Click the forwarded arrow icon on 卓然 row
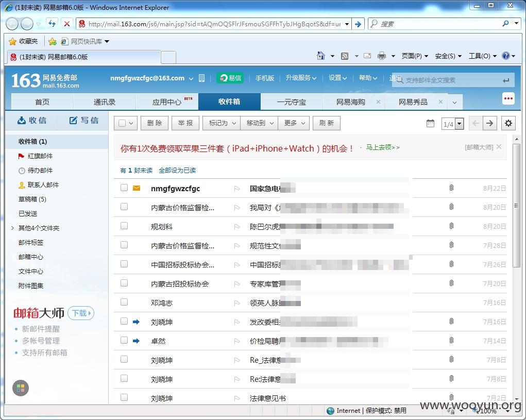Screen dimensions: 526x420 (136, 341)
